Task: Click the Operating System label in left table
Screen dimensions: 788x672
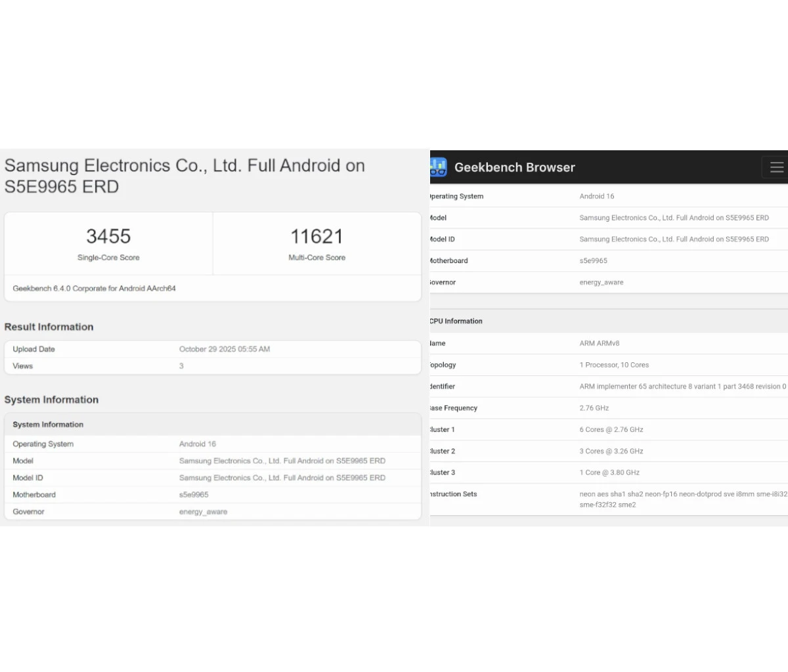Action: point(43,444)
